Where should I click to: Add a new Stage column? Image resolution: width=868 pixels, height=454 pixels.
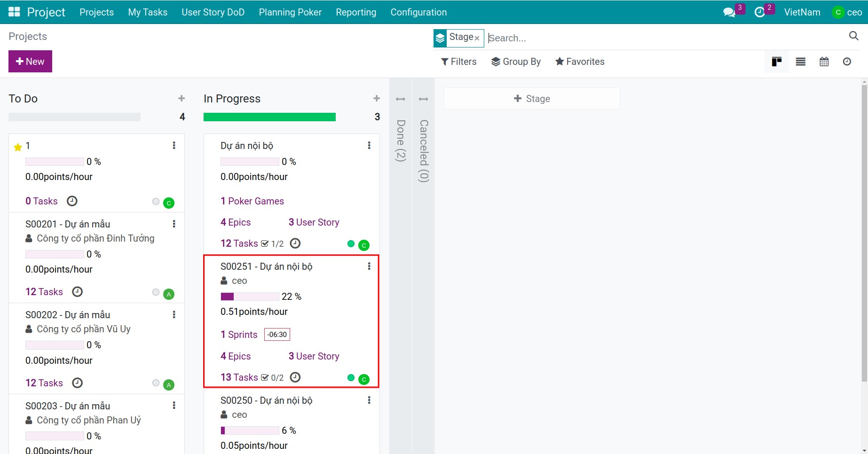point(532,99)
